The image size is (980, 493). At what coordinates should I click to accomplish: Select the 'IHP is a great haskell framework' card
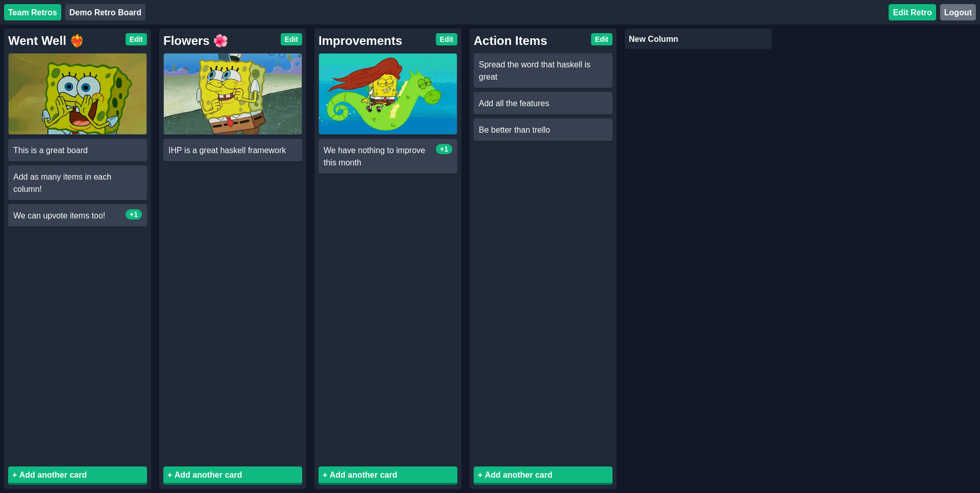point(233,150)
